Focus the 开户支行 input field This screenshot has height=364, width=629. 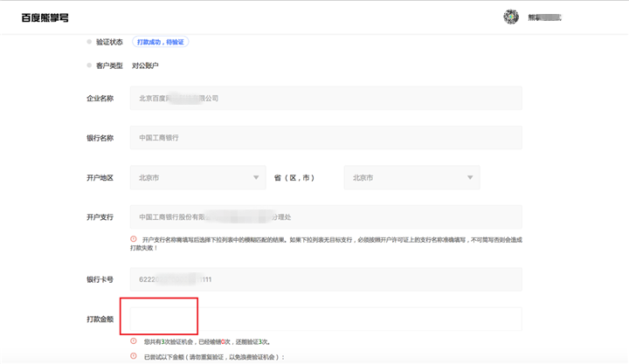pyautogui.click(x=326, y=216)
